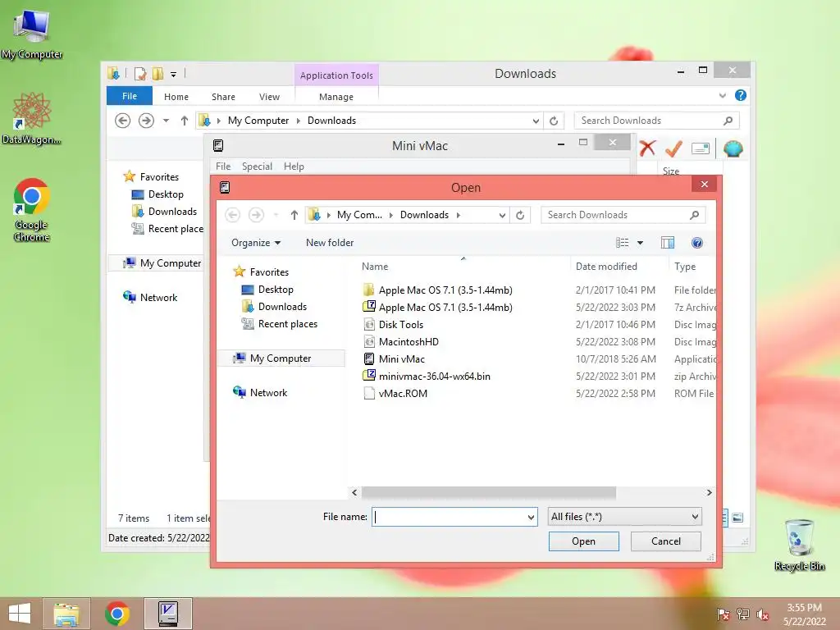
Task: Click the Cancel button in dialog
Action: pyautogui.click(x=666, y=541)
